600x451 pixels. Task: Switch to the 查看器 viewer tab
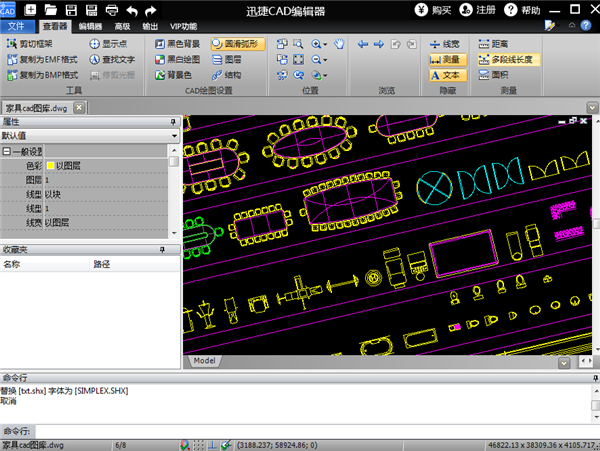pyautogui.click(x=55, y=26)
